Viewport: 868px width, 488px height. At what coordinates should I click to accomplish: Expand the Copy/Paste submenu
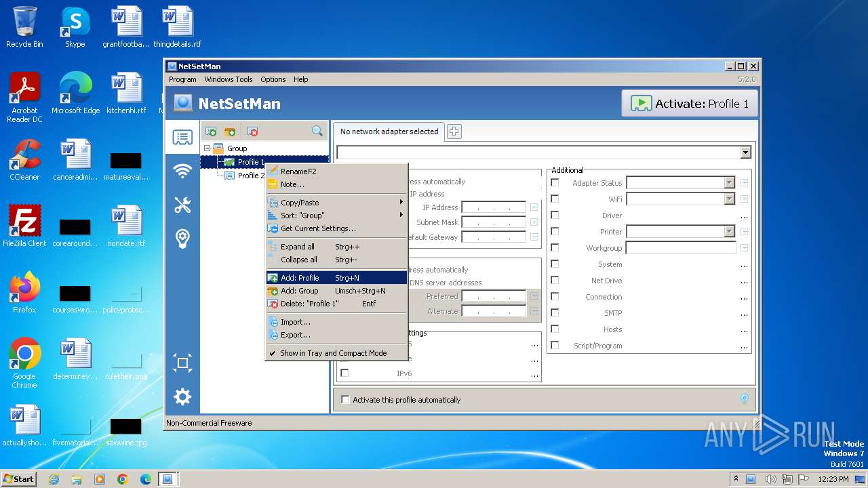[x=336, y=203]
